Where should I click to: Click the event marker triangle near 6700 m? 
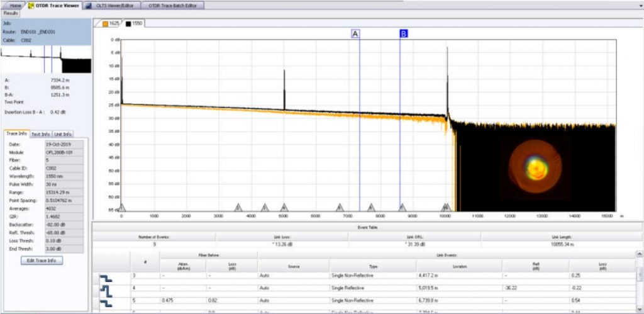pos(340,207)
